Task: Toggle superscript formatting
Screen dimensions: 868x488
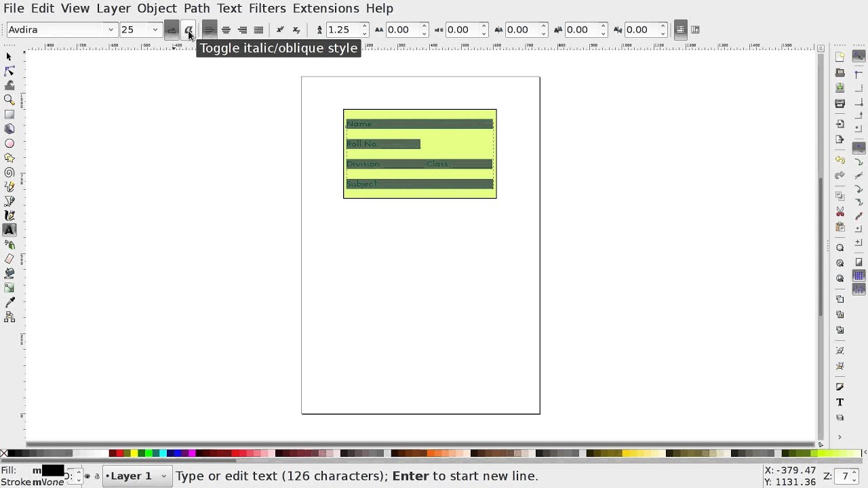Action: [x=280, y=30]
